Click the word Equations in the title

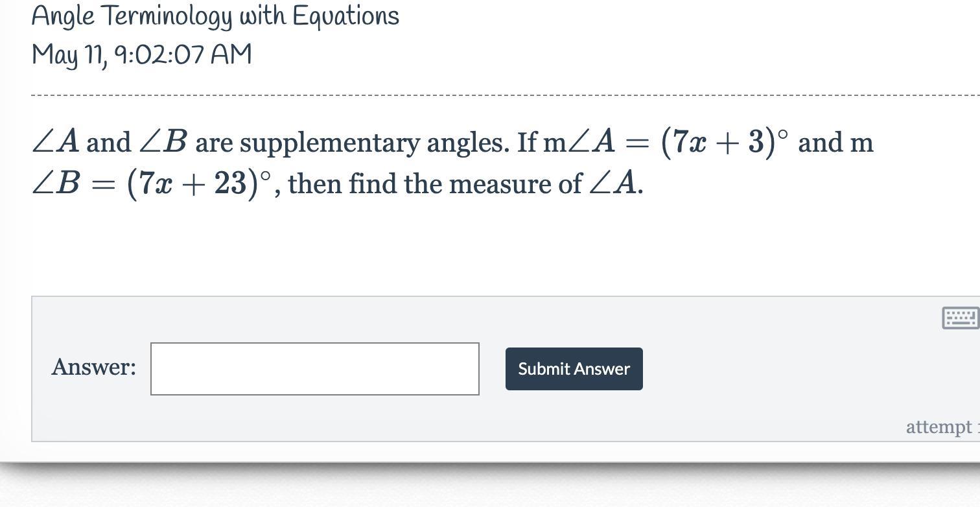pyautogui.click(x=345, y=16)
